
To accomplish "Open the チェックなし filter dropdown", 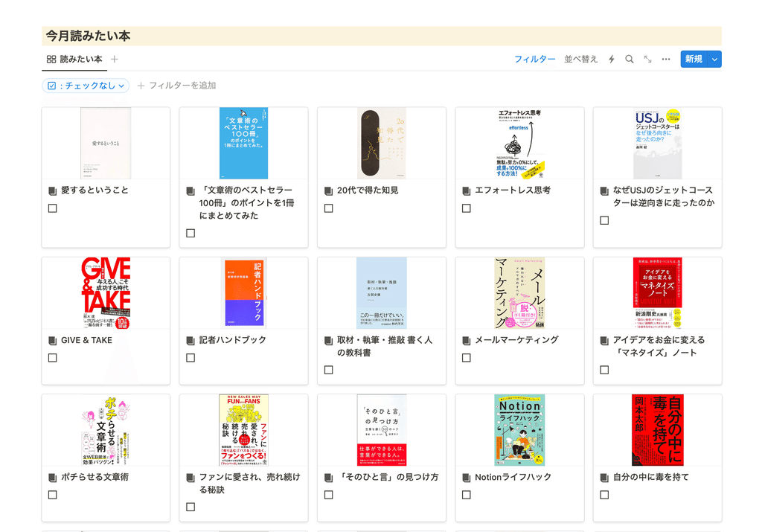I will [86, 86].
